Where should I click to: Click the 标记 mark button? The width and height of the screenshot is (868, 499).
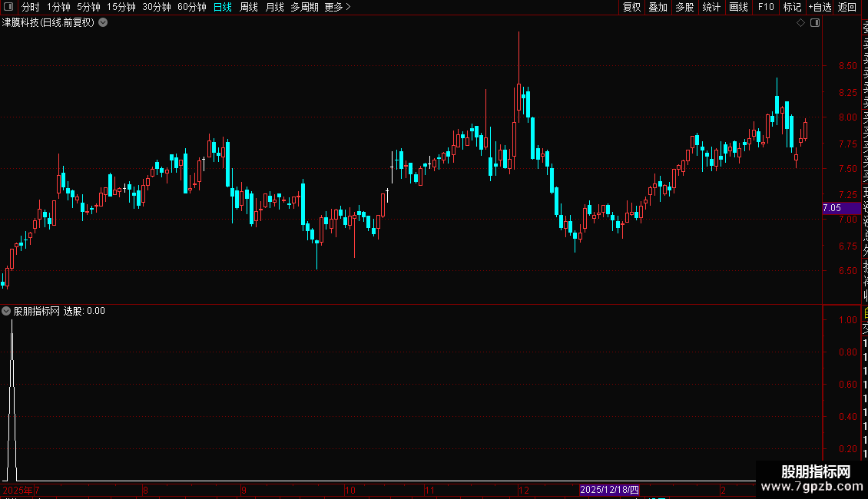pyautogui.click(x=792, y=7)
